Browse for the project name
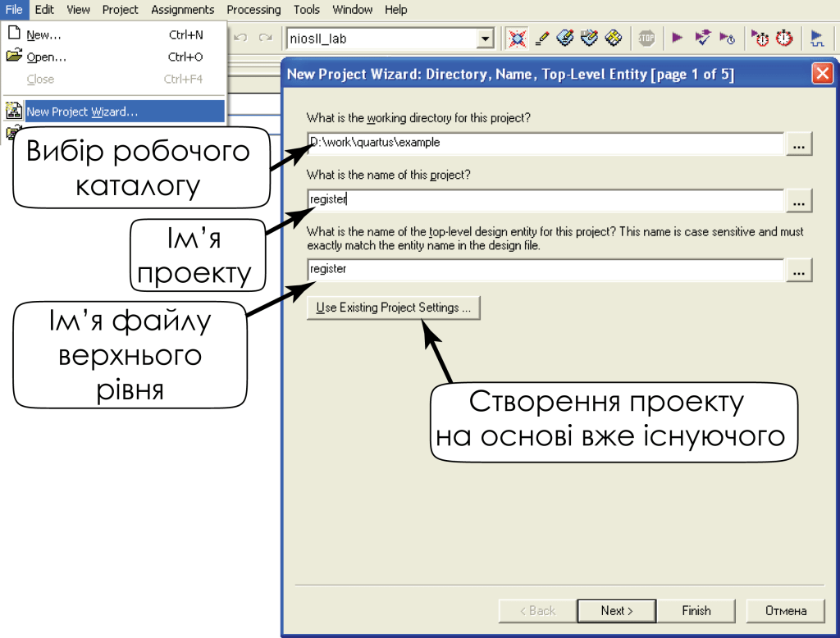Screen dimensions: 840x638 799,200
